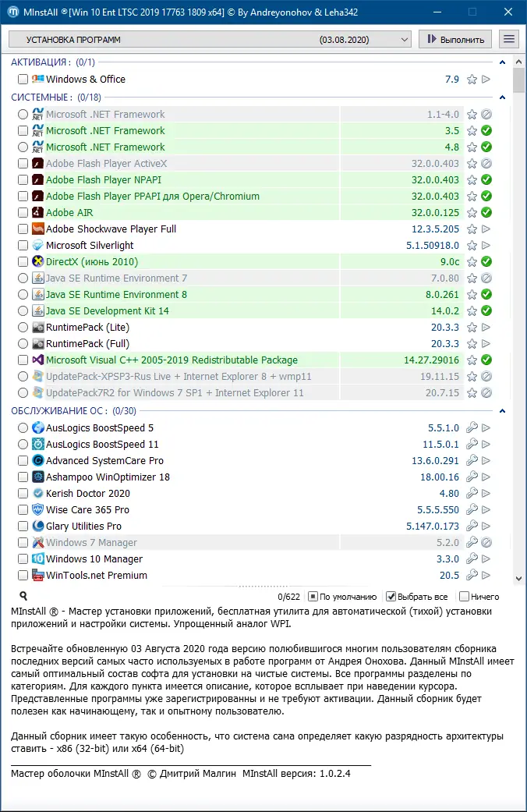Click Glary Utilities Pro entry

point(84,527)
